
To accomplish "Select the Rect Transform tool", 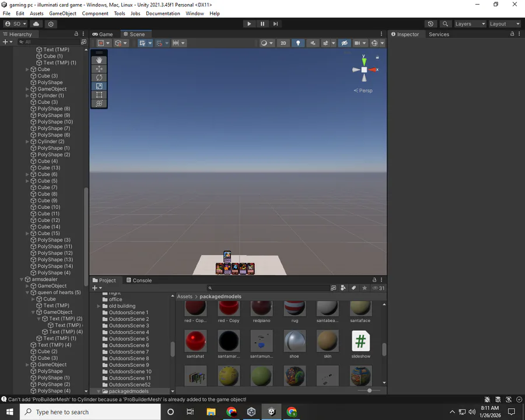I will (x=99, y=94).
